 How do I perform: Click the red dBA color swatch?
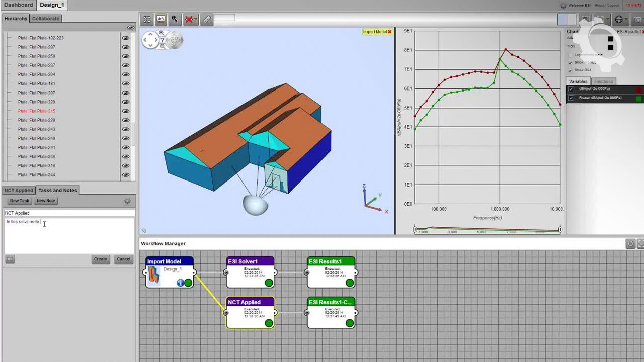pyautogui.click(x=638, y=89)
